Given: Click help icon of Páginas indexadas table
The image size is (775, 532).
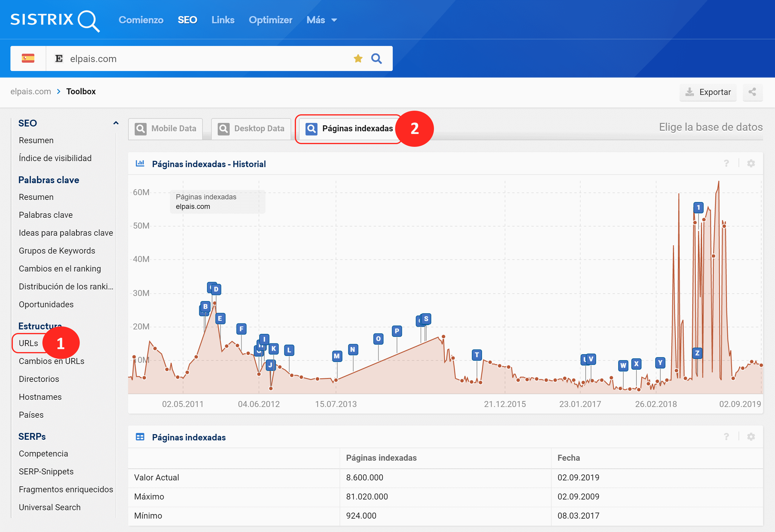Looking at the screenshot, I should pyautogui.click(x=726, y=437).
